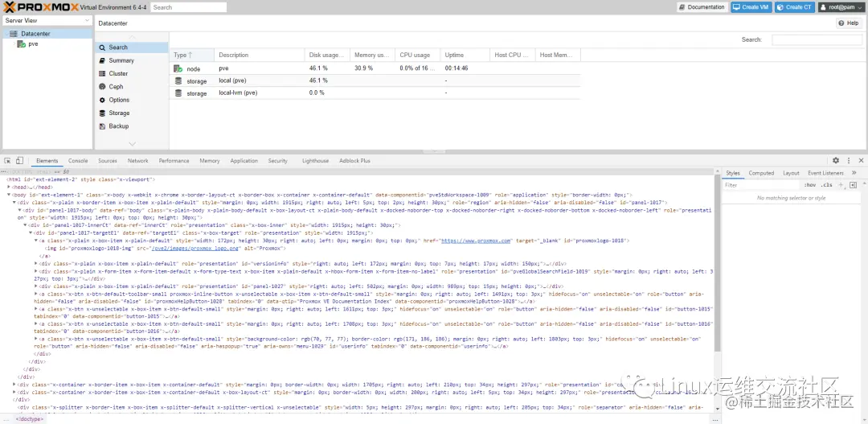The image size is (868, 424).
Task: Select Datacenter in the resource tree
Action: click(x=35, y=34)
